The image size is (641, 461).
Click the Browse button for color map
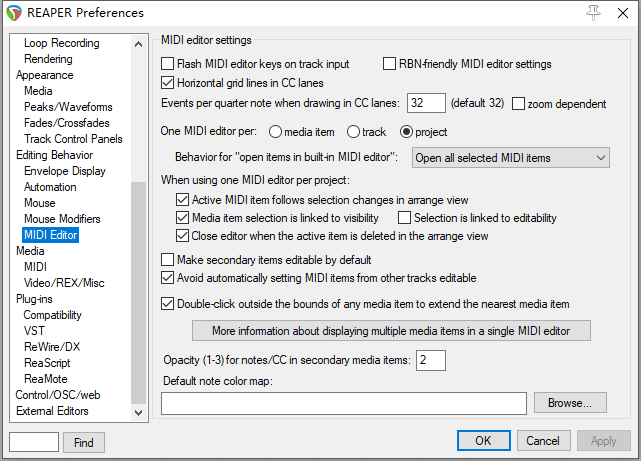tap(570, 403)
